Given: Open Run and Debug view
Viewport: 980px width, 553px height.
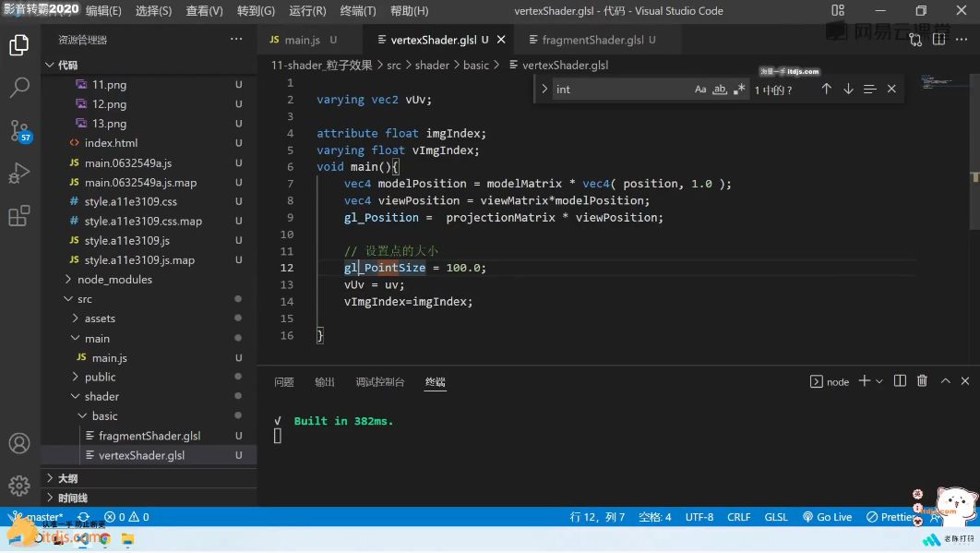Looking at the screenshot, I should pos(19,174).
